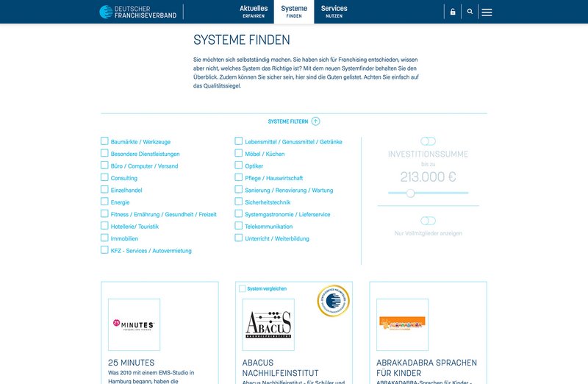The width and height of the screenshot is (588, 384).
Task: Check Unterricht / Weiterbildung filter
Action: 239,238
